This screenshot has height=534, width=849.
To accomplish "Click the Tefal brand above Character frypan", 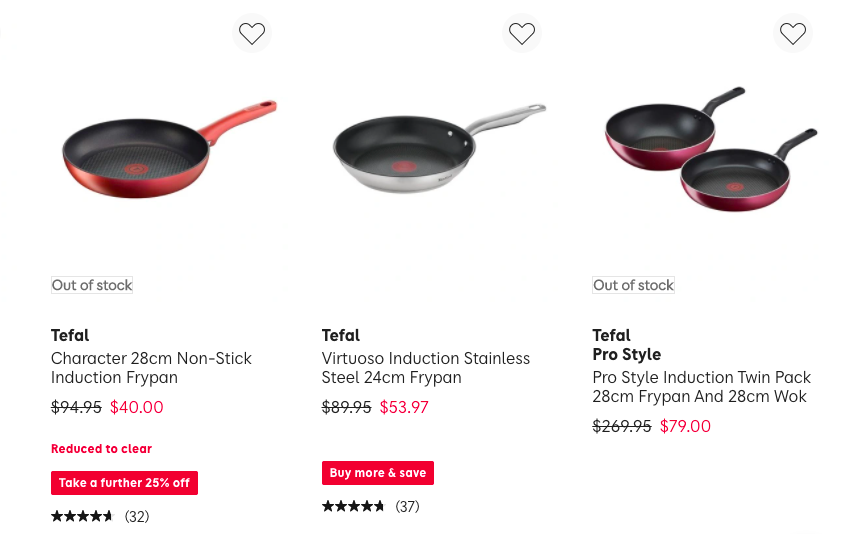I will 70,335.
